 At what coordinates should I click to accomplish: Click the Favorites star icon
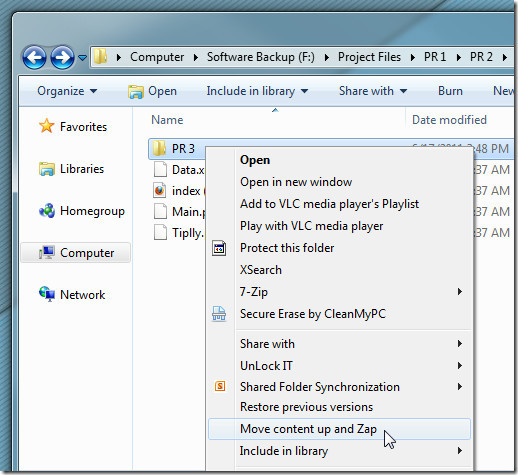click(x=47, y=126)
